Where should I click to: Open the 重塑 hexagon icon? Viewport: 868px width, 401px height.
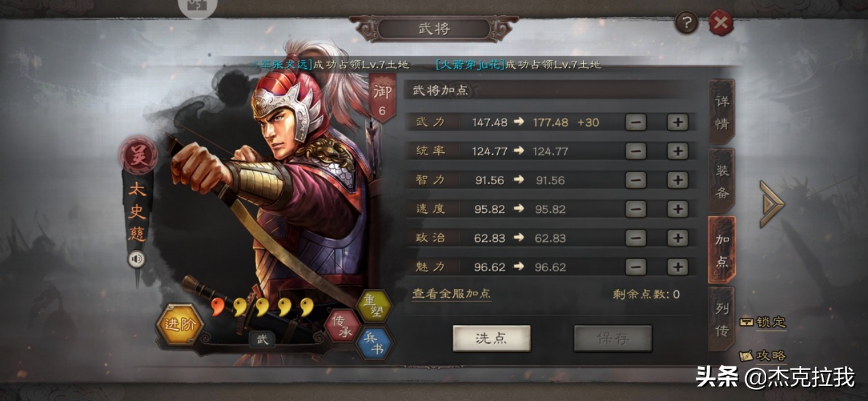coord(375,306)
